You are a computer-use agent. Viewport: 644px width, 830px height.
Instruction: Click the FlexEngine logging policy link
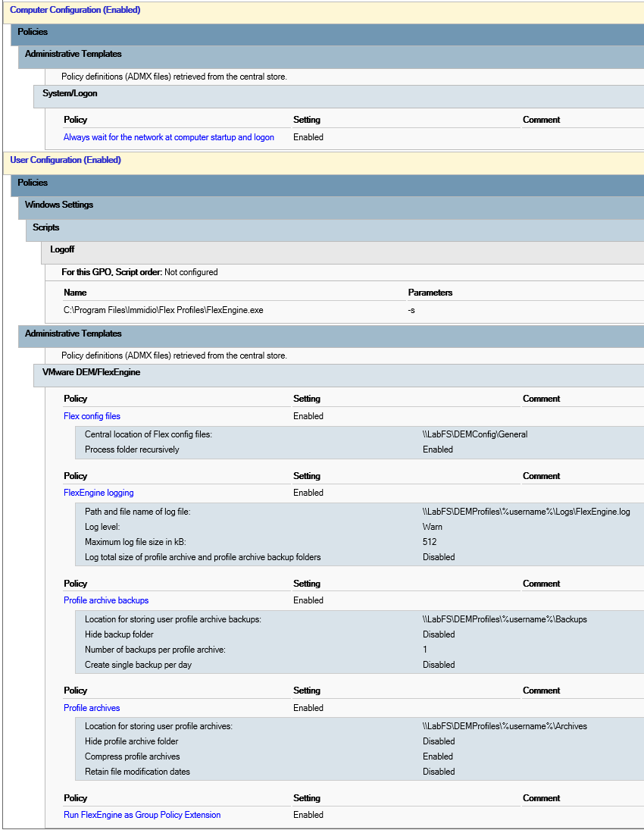click(x=98, y=493)
